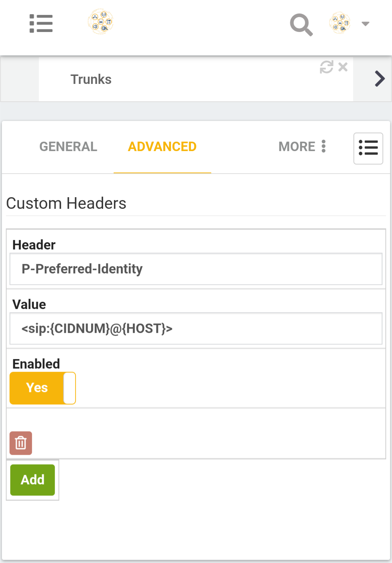Select the ADVANCED tab

[162, 147]
